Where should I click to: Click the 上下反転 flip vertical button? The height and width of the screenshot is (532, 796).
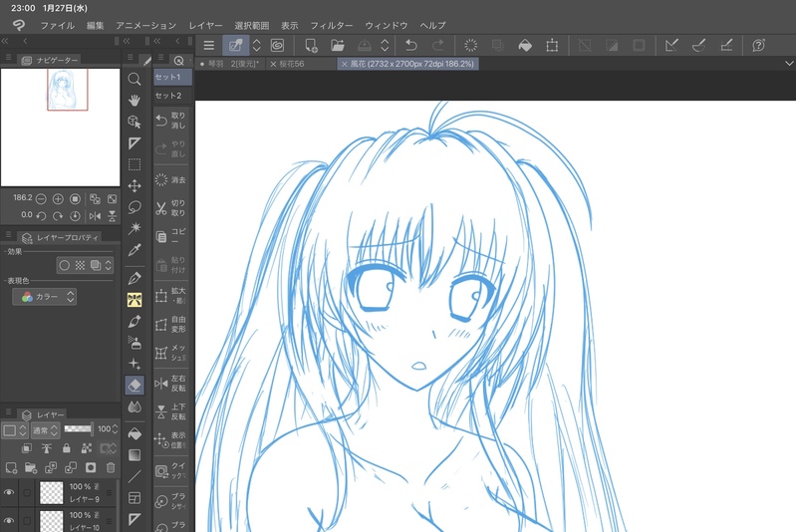(x=170, y=411)
